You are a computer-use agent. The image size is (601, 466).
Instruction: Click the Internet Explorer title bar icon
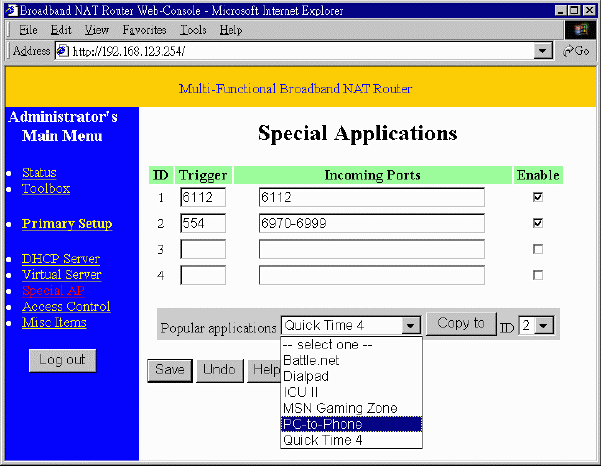point(10,10)
